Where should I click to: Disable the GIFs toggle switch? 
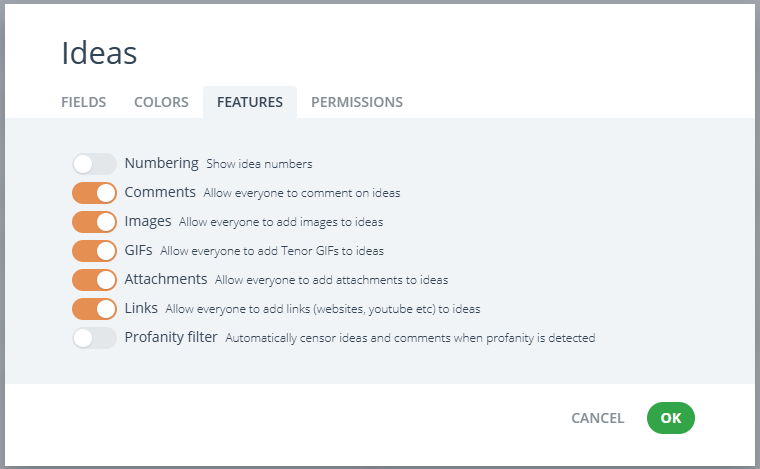click(95, 251)
